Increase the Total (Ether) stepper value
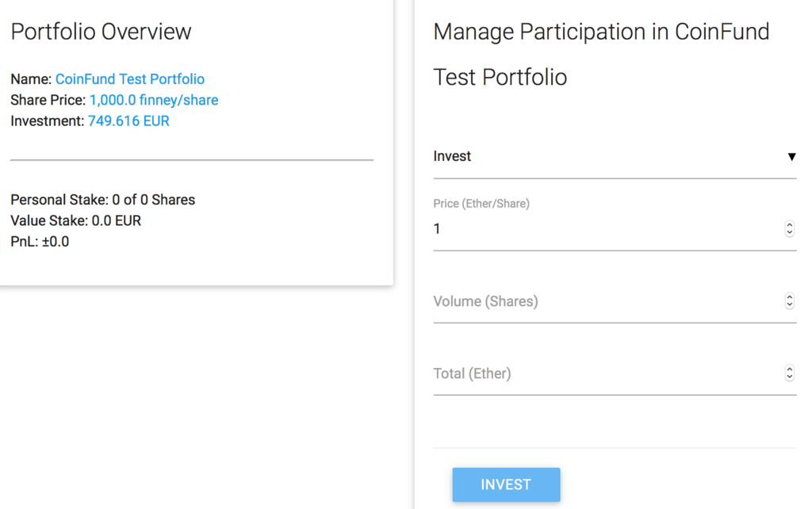This screenshot has height=509, width=812. [x=789, y=369]
